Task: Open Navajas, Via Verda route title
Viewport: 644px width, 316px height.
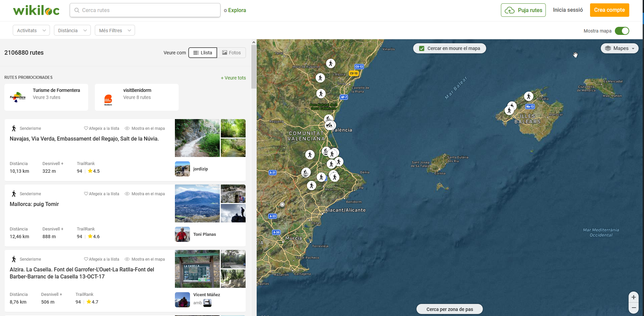Action: 84,139
